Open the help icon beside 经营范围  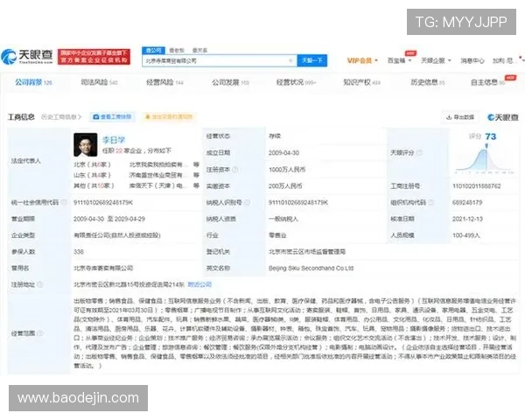(40, 333)
